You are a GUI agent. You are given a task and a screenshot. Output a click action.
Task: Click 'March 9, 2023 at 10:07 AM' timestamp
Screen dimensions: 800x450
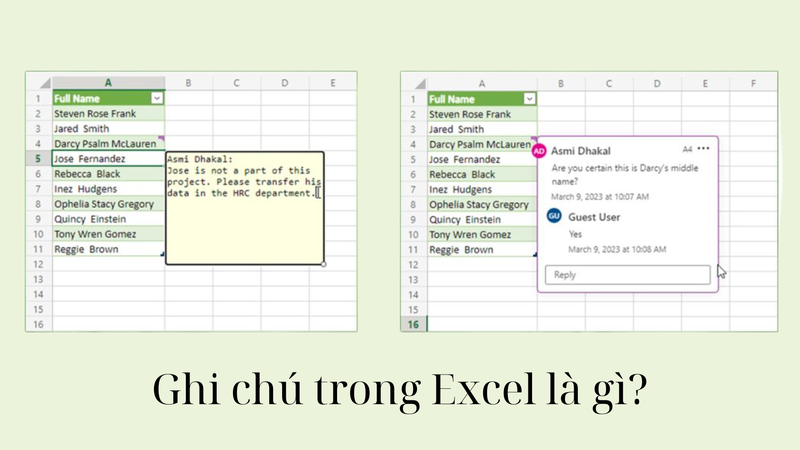tap(600, 196)
